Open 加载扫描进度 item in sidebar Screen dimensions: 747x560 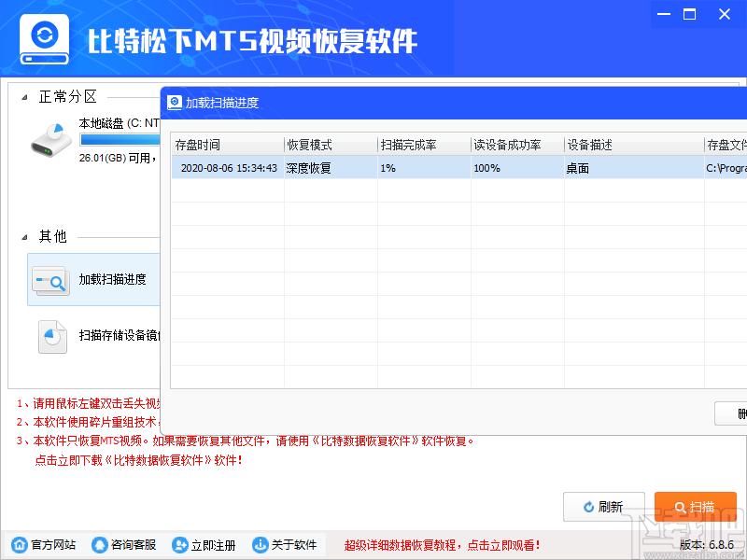click(x=94, y=279)
